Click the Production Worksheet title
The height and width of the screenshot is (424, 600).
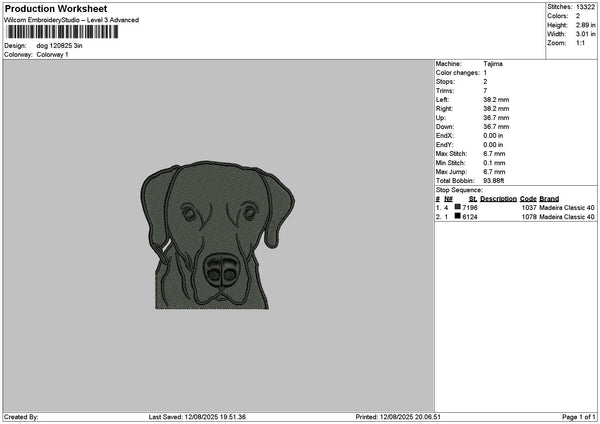pos(56,9)
